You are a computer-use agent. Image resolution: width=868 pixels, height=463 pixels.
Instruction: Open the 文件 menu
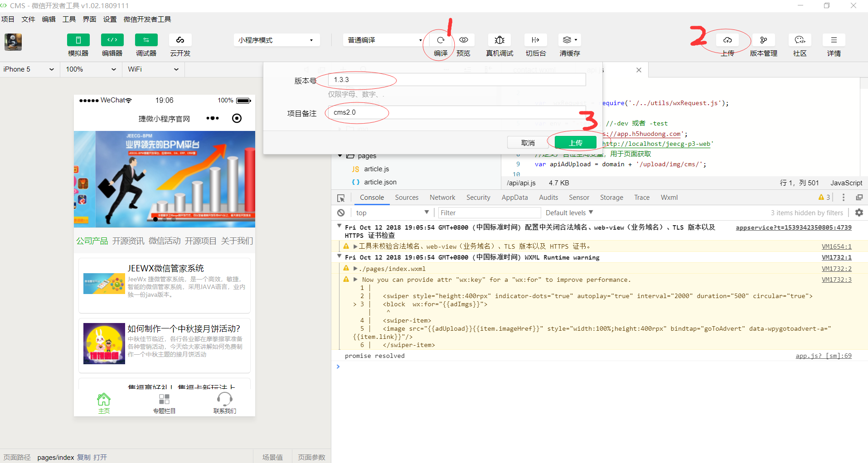(x=28, y=19)
